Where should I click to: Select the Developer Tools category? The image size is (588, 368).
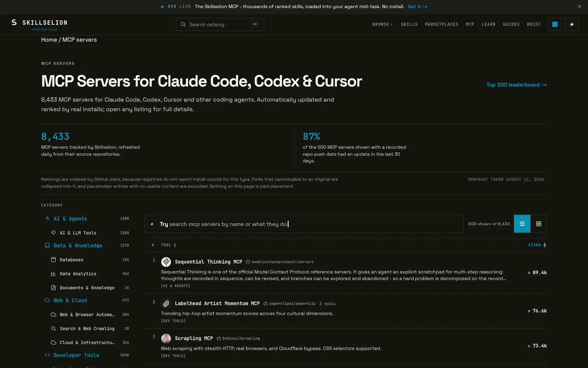pos(76,355)
